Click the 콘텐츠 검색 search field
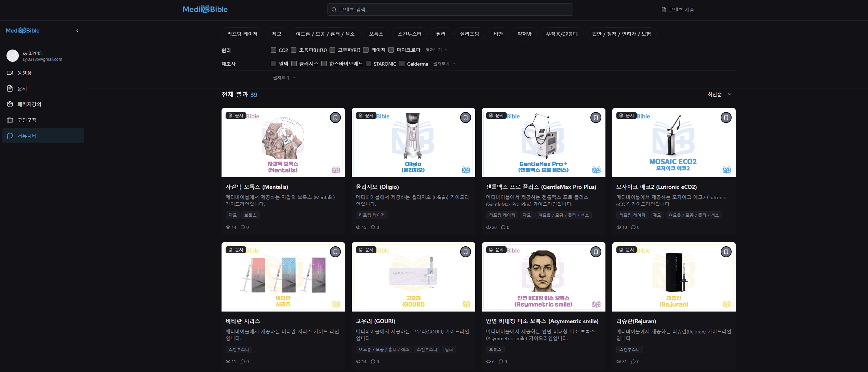 (450, 10)
